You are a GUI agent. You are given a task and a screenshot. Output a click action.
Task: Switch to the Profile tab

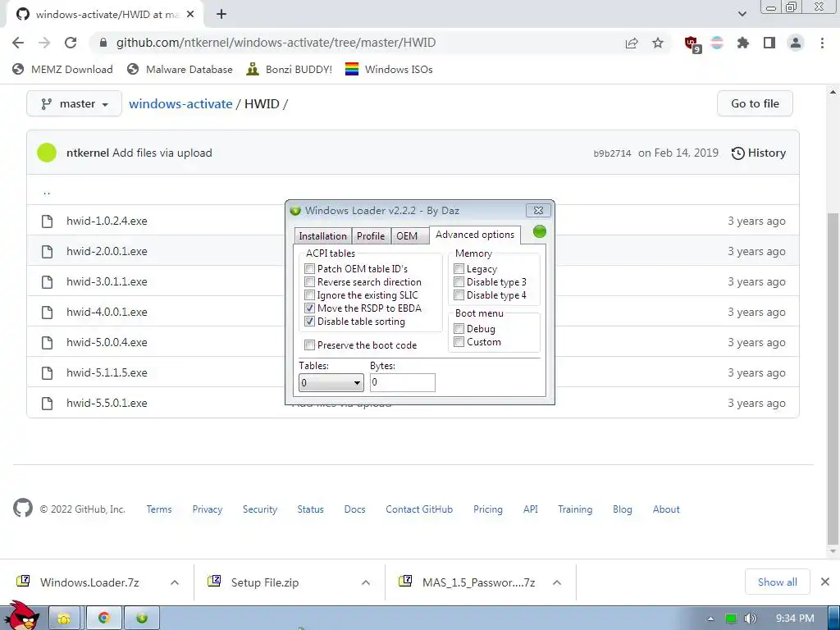tap(371, 235)
